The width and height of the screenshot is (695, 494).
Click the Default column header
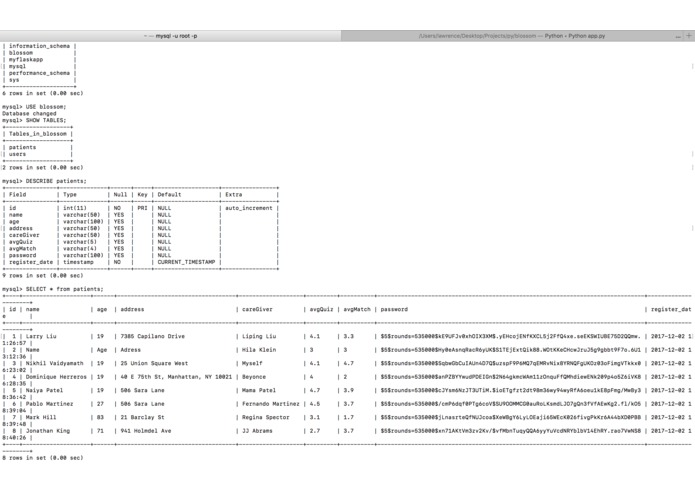[x=169, y=194]
